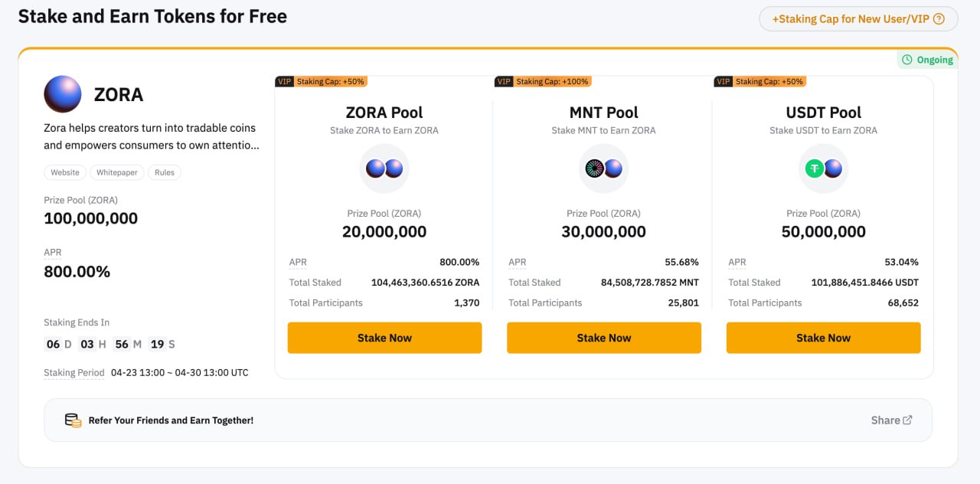Click the APR label in ZORA Pool
The height and width of the screenshot is (484, 980).
tap(298, 262)
